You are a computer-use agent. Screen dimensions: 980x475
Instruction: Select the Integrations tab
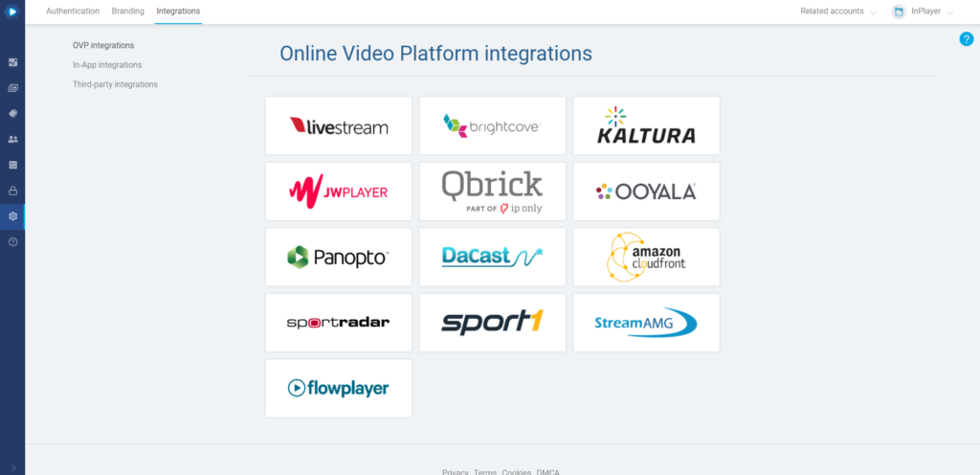[178, 11]
